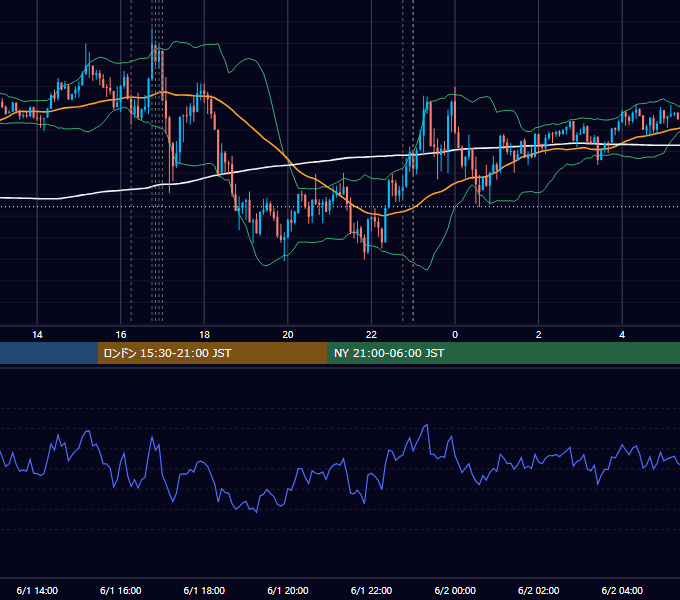
Task: Click the 6/1 22:00 time label
Action: click(371, 590)
